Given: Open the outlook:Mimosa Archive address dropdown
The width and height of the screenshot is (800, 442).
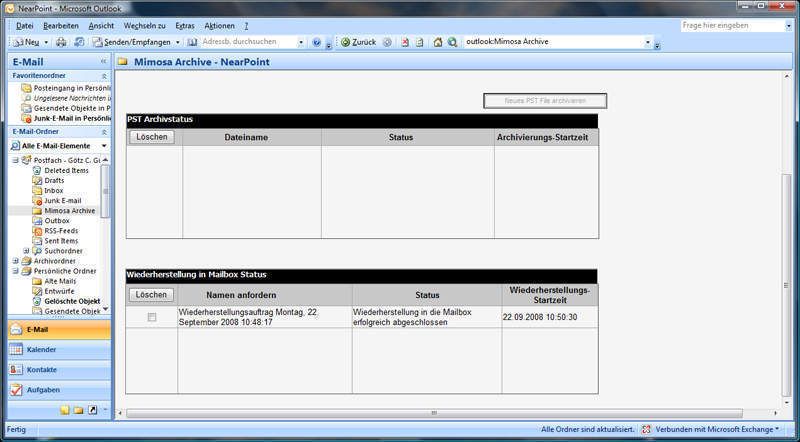Looking at the screenshot, I should [x=648, y=42].
